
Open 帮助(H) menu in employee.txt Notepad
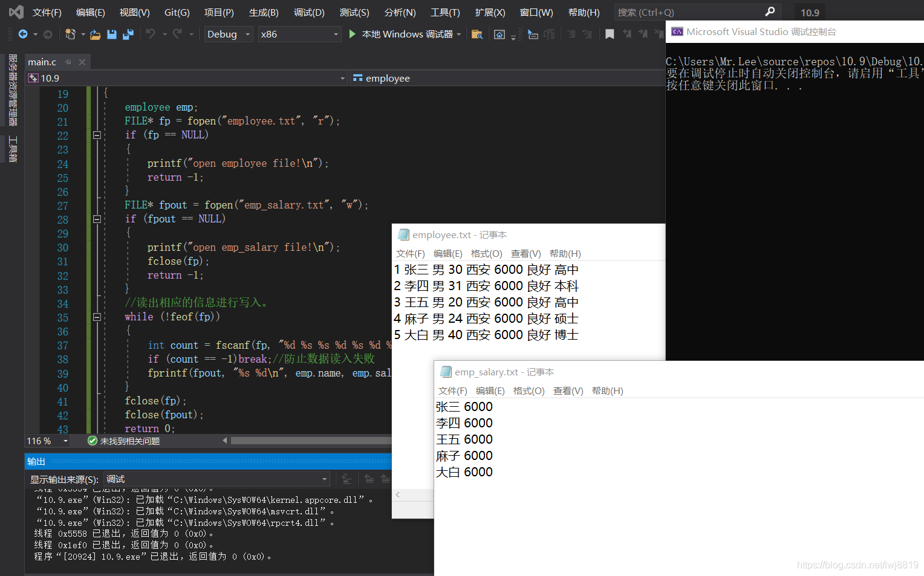(565, 253)
